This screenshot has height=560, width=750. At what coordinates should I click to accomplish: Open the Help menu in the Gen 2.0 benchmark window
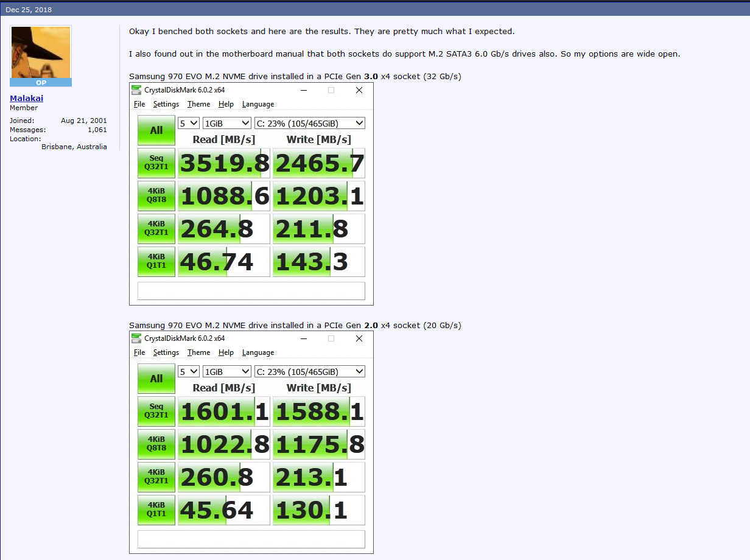click(226, 352)
